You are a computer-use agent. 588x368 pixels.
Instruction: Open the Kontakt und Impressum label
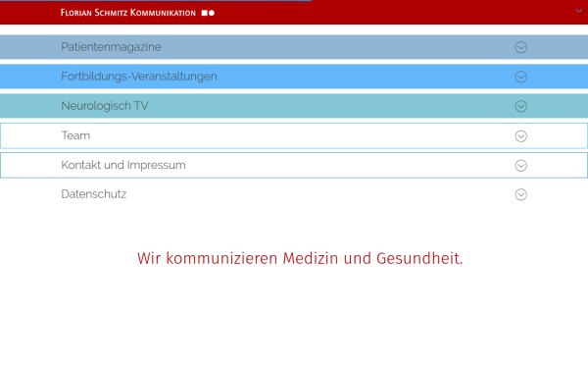[123, 165]
